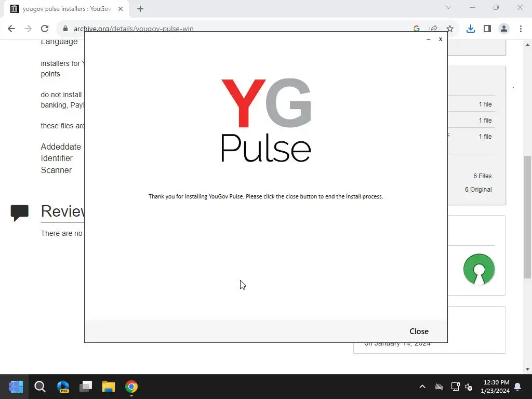This screenshot has width=532, height=399.
Task: Click the 'Scanner' label
Action: click(x=56, y=170)
